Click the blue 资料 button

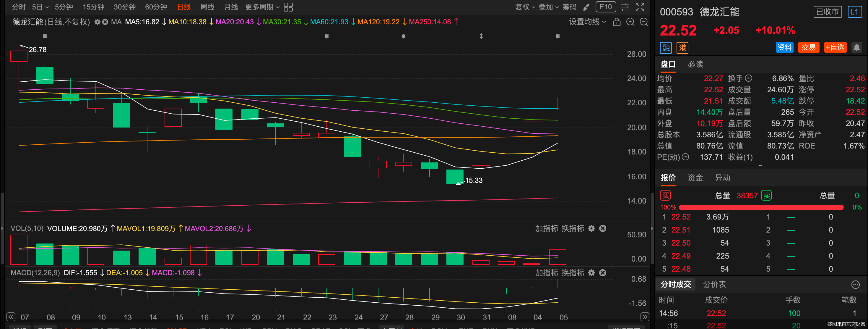784,47
